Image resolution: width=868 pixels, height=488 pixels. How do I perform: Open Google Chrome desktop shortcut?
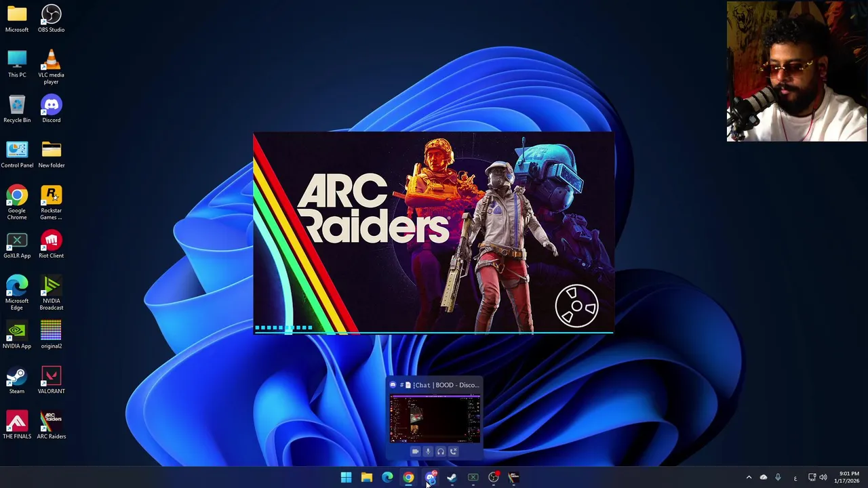pos(17,203)
